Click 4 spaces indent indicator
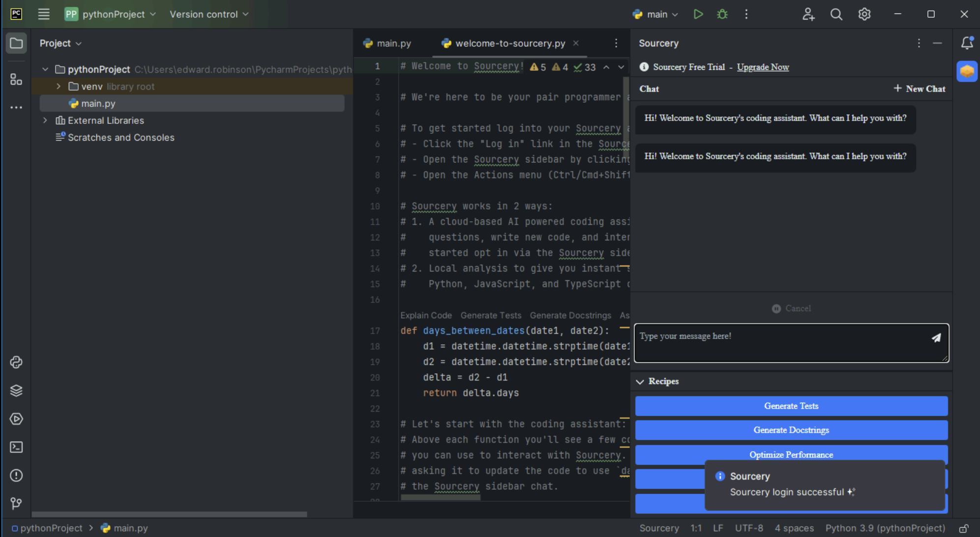This screenshot has height=537, width=980. tap(794, 529)
